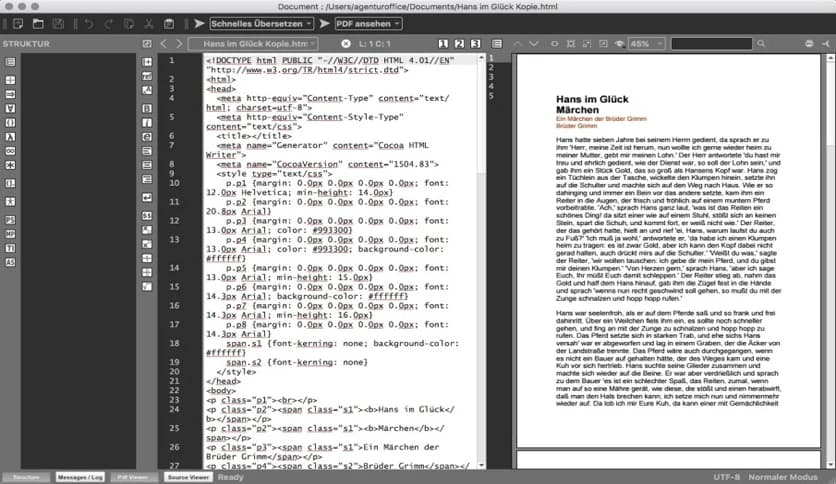836x484 pixels.
Task: Open the 45% zoom level dropdown
Action: 646,44
